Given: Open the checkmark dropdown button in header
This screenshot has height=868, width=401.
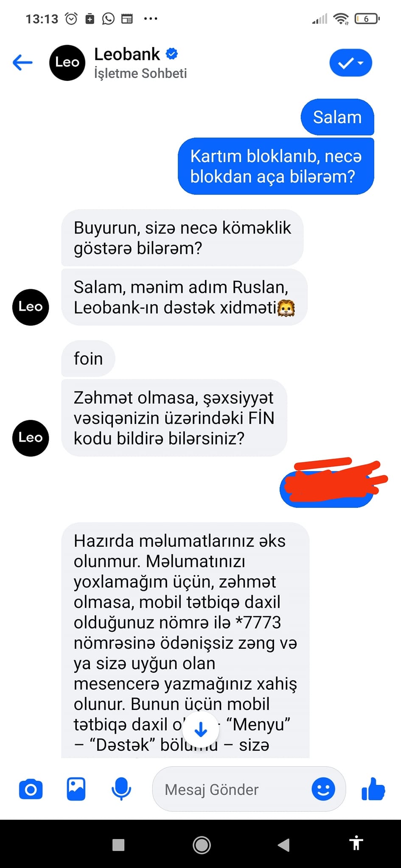Looking at the screenshot, I should (351, 63).
